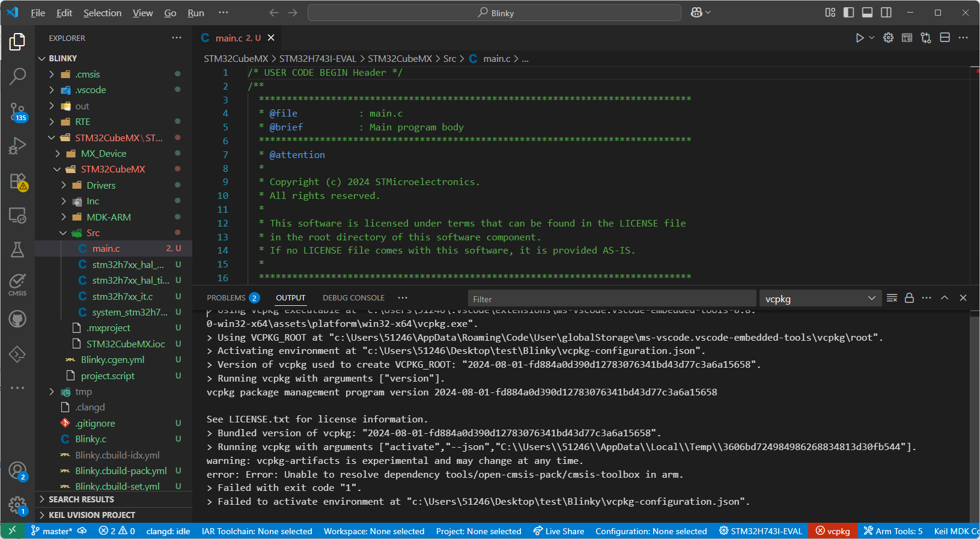Open Extensions view with warning badge
The width and height of the screenshot is (980, 539).
pos(17,181)
